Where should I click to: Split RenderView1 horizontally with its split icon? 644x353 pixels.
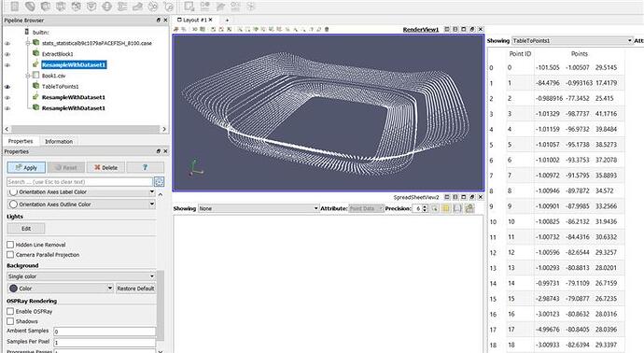(447, 30)
